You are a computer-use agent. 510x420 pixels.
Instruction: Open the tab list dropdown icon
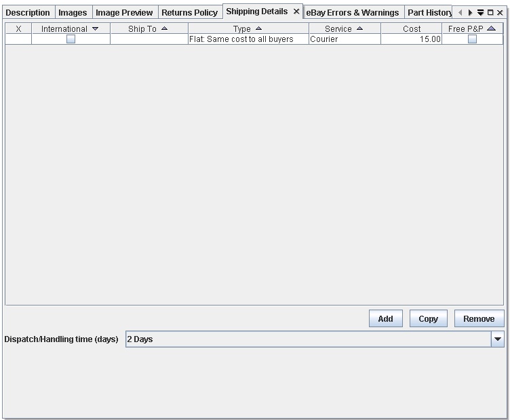480,13
